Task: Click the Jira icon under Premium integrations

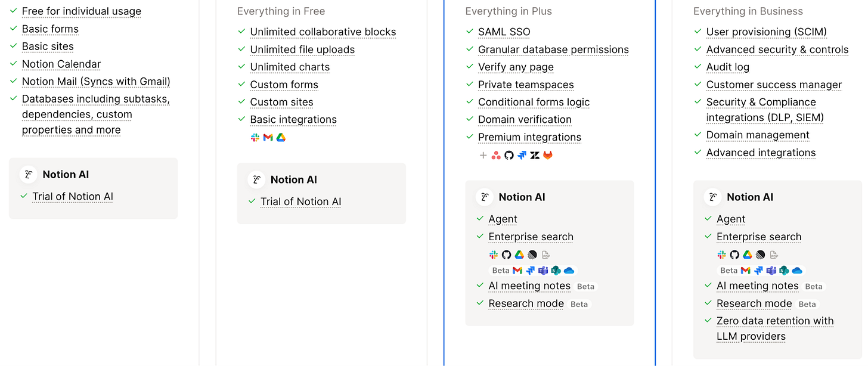Action: tap(522, 156)
